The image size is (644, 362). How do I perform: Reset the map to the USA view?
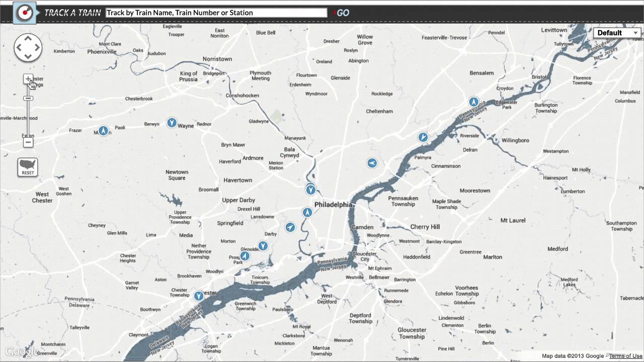28,167
